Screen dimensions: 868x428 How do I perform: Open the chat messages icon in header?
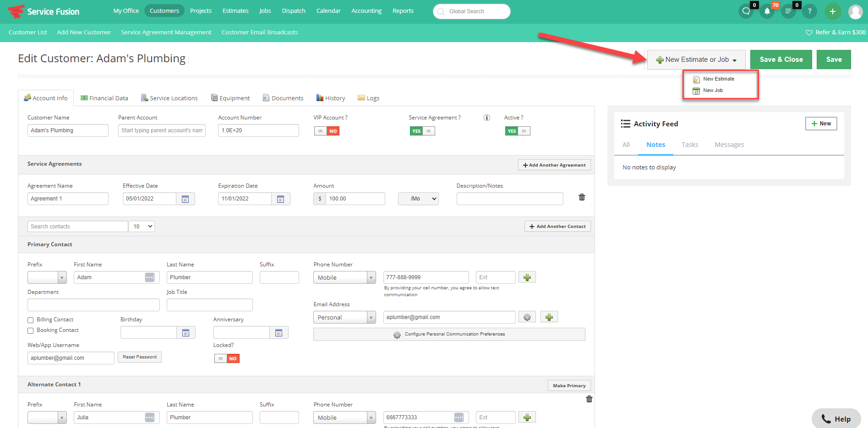click(746, 11)
